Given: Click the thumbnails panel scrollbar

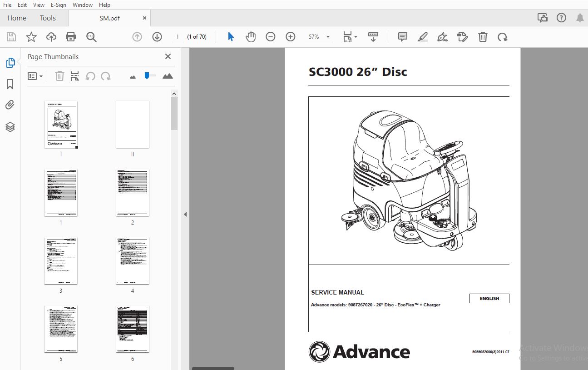Looking at the screenshot, I should (x=174, y=114).
